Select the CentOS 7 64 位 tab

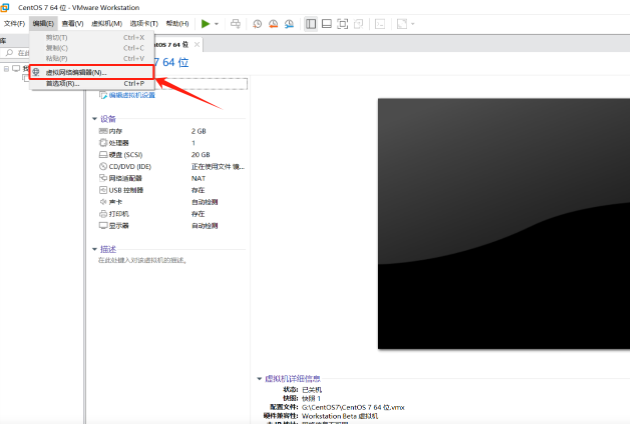pyautogui.click(x=172, y=45)
